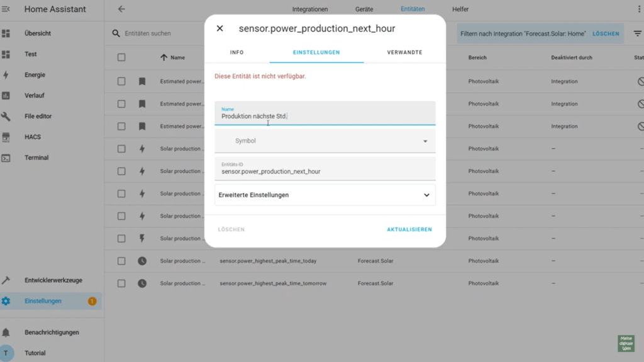Image resolution: width=644 pixels, height=362 pixels.
Task: Close the dialog with the X icon
Action: 220,28
